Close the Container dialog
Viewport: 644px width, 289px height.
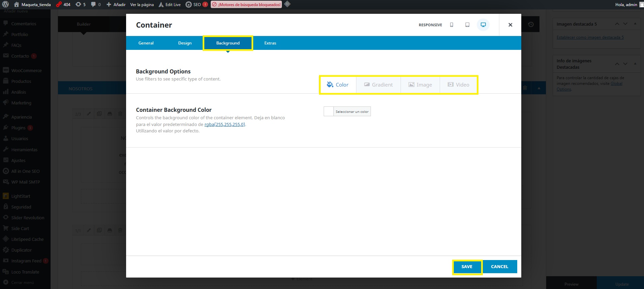point(510,25)
